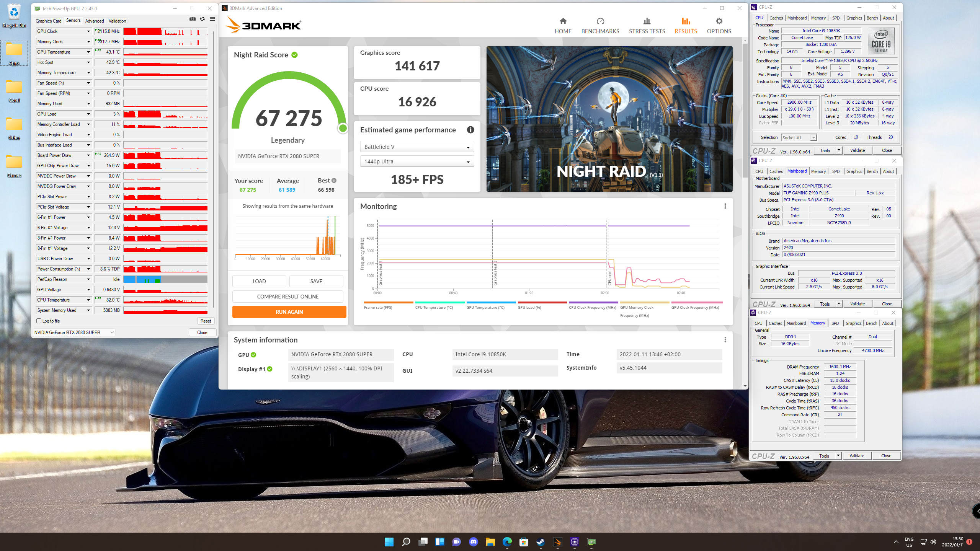Open the Tools dropdown arrow in CPU-Z CPU window
980x551 pixels.
point(839,150)
